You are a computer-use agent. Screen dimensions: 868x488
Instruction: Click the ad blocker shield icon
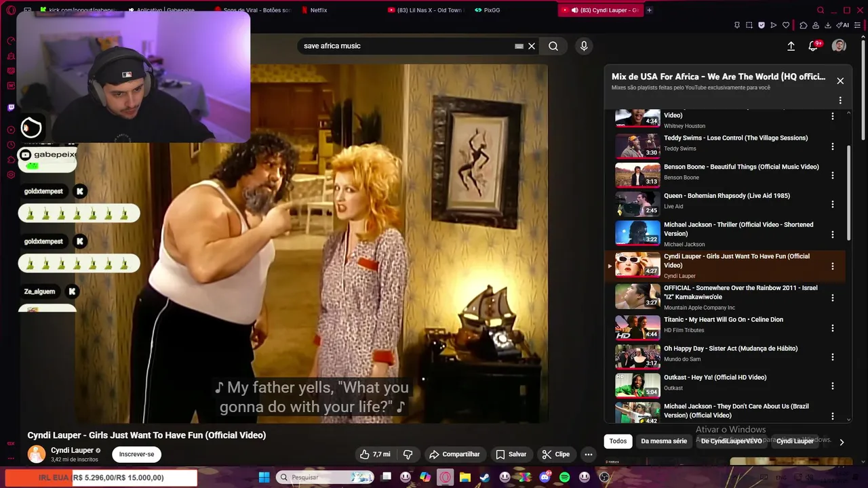click(762, 25)
